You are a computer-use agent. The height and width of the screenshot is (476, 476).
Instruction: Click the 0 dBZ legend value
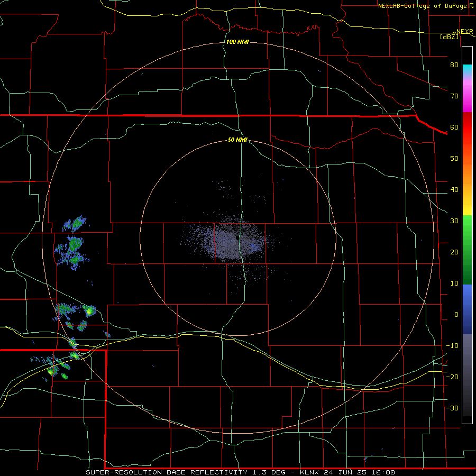[x=456, y=315]
